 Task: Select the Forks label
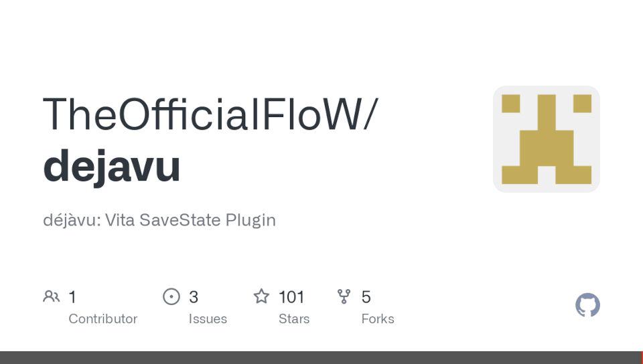pos(378,319)
